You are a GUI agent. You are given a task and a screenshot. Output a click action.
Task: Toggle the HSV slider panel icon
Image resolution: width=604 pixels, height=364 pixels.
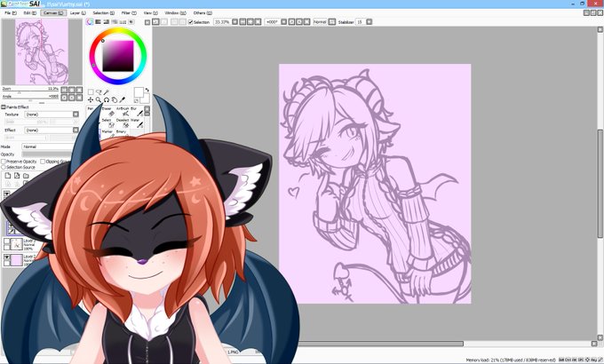(x=107, y=22)
